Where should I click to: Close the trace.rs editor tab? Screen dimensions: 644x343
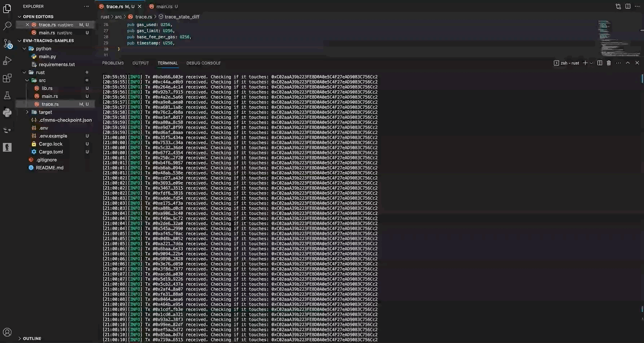tap(140, 6)
